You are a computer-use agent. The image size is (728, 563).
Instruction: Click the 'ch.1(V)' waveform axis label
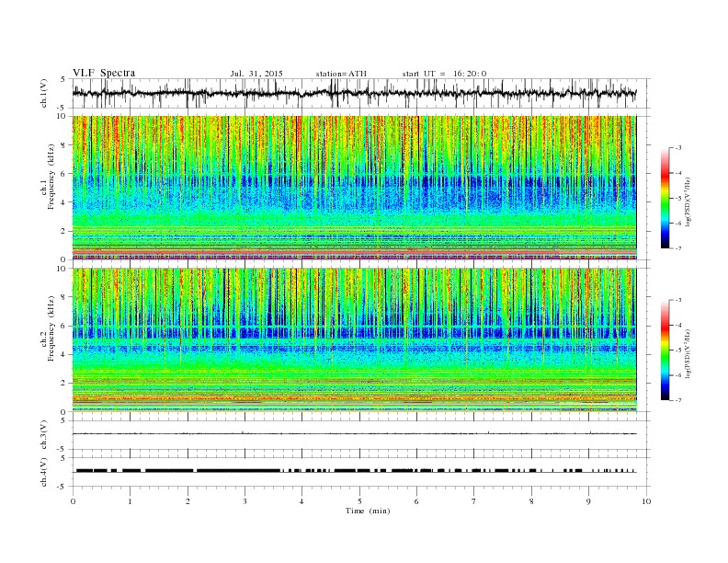pos(44,93)
